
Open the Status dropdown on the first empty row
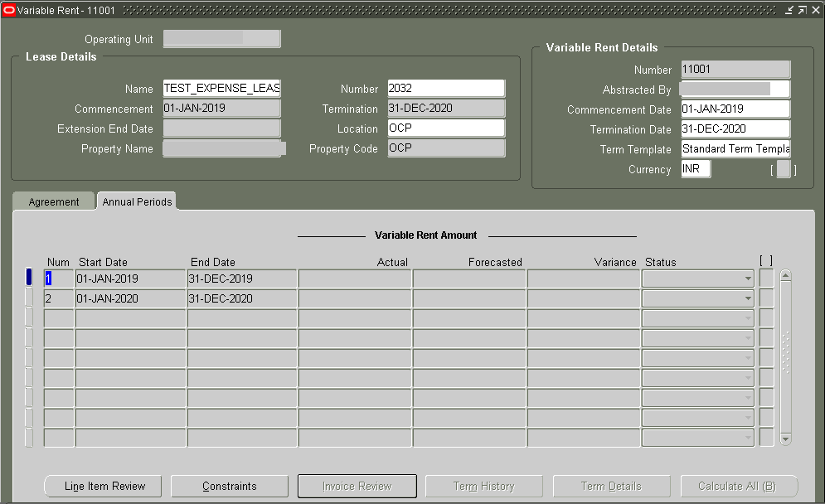point(748,318)
